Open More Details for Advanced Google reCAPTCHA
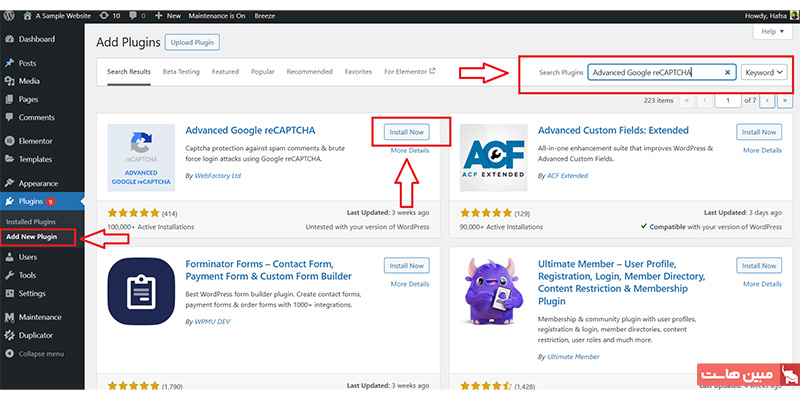Screen dimensions: 800x400 point(410,151)
